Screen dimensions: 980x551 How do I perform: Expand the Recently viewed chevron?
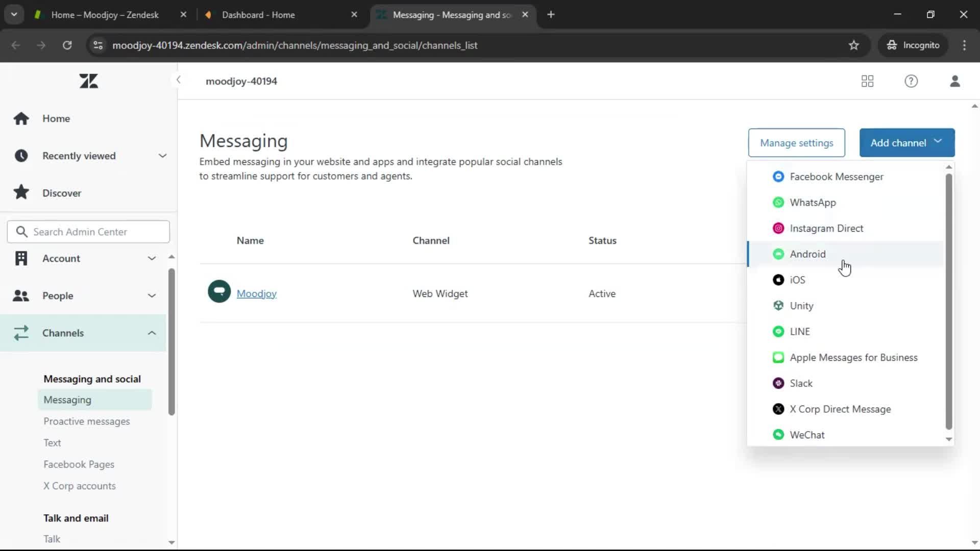click(162, 156)
